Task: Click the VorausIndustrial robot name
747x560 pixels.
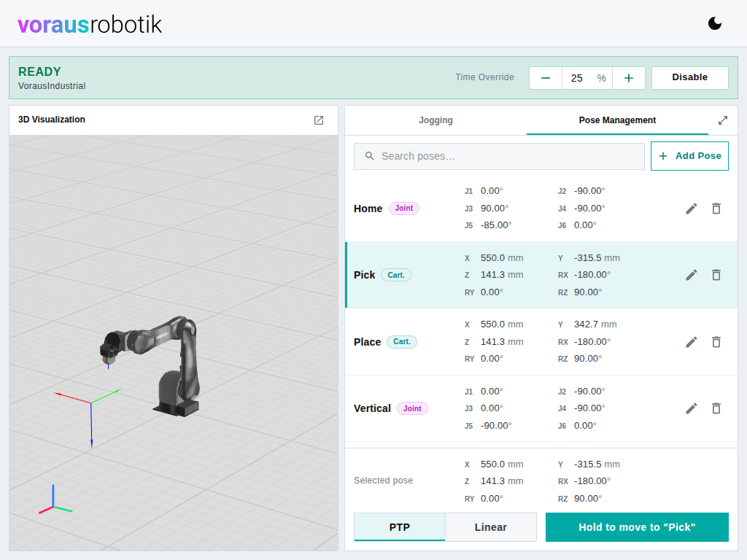Action: tap(52, 86)
